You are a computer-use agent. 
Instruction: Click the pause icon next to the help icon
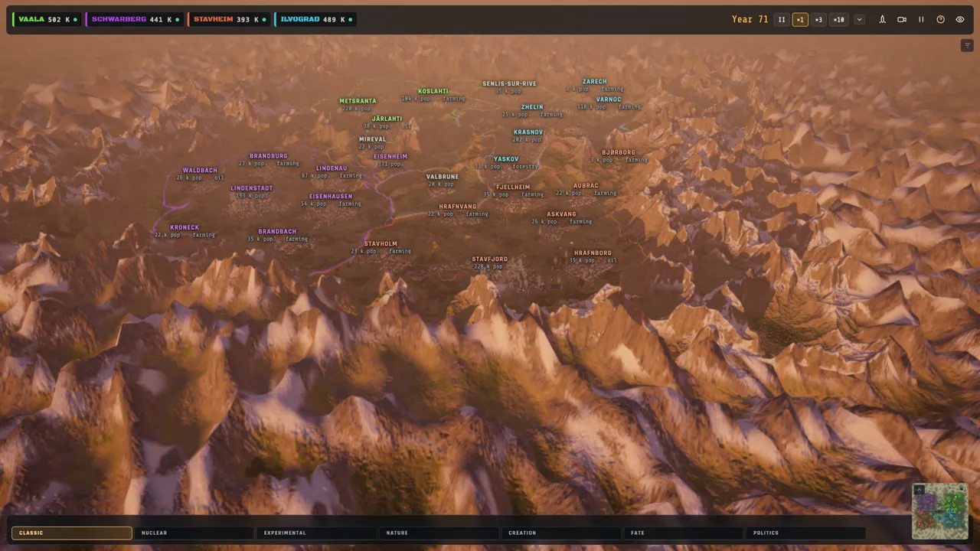921,20
